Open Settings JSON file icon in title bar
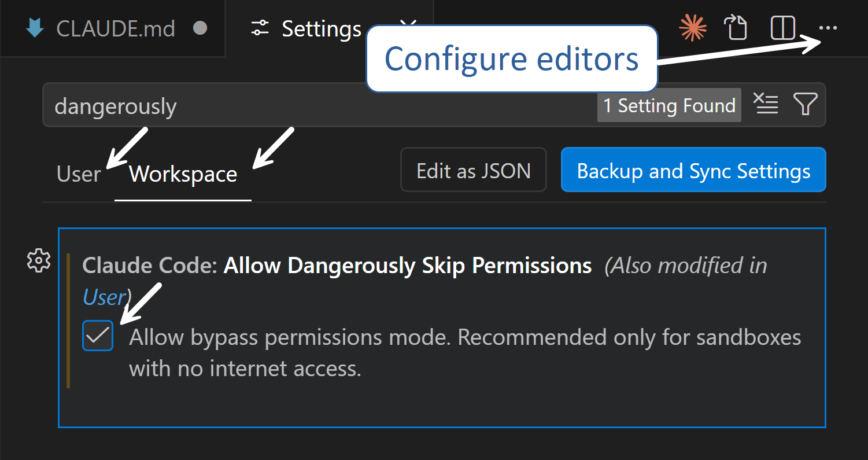Image resolution: width=868 pixels, height=460 pixels. pyautogui.click(x=737, y=28)
